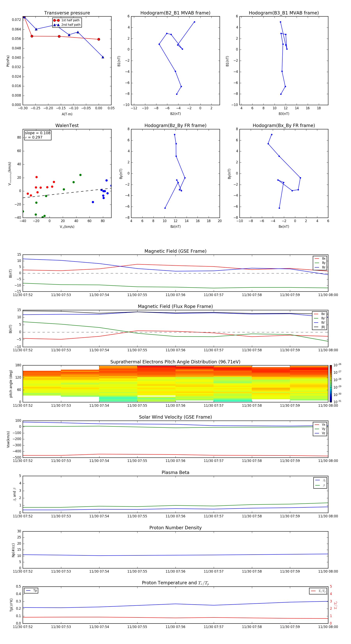
Task: Click the 'Hodogram(B3_B1 MVAB frame)' title
Action: coord(284,13)
